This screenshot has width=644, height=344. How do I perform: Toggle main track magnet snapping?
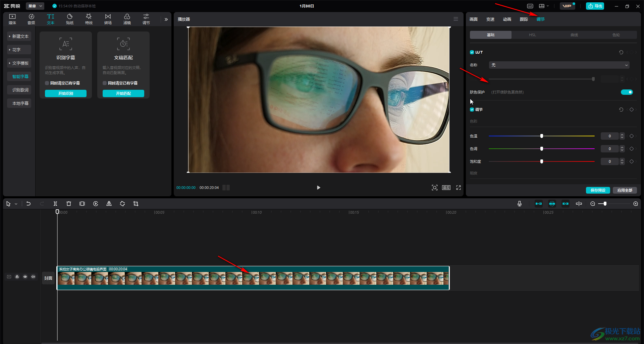(539, 204)
